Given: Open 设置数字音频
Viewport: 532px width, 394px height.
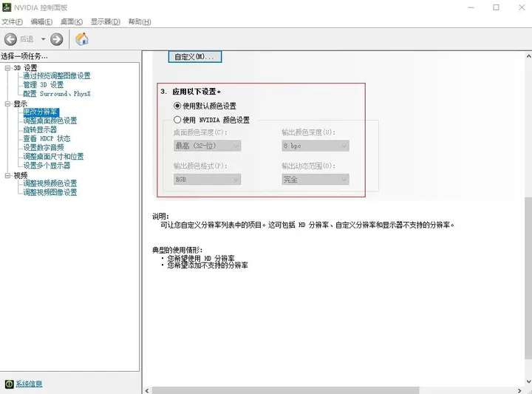Looking at the screenshot, I should tap(43, 148).
